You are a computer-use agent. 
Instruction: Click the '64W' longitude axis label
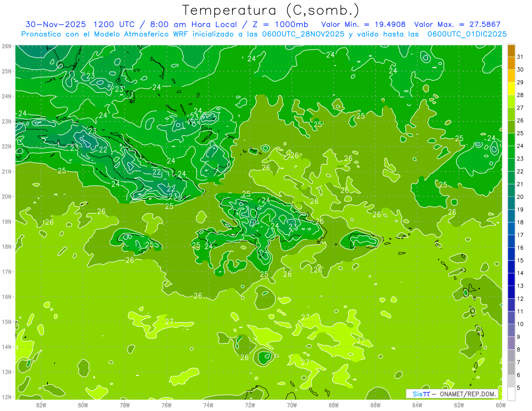(417, 405)
